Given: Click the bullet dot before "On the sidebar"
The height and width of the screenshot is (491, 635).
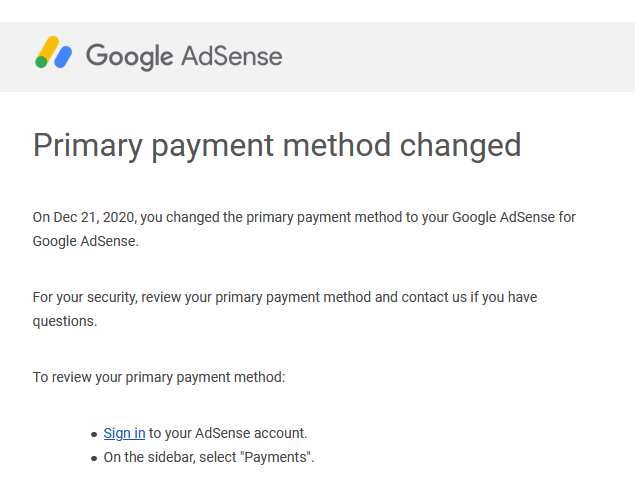Looking at the screenshot, I should click(x=94, y=458).
